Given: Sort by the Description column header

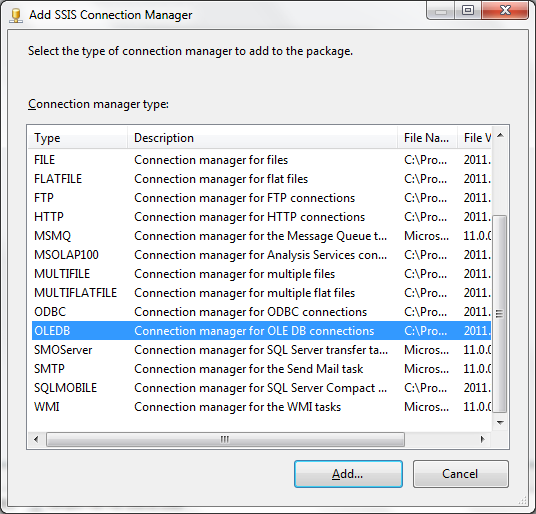Looking at the screenshot, I should coord(262,138).
